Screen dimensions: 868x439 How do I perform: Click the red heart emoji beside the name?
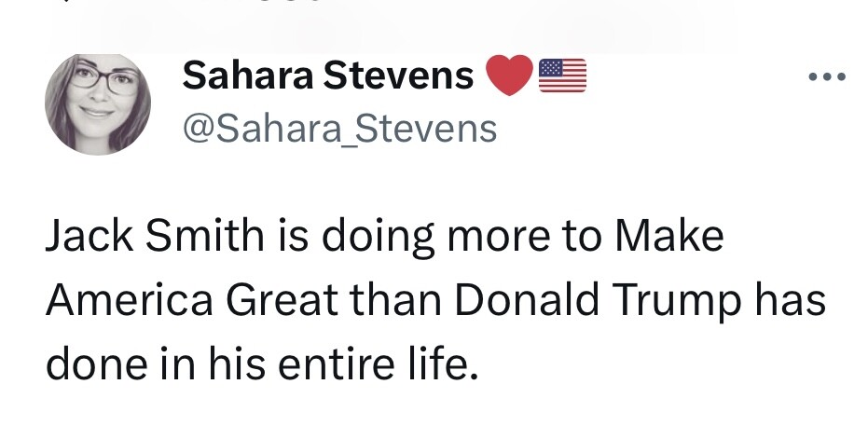tap(509, 76)
